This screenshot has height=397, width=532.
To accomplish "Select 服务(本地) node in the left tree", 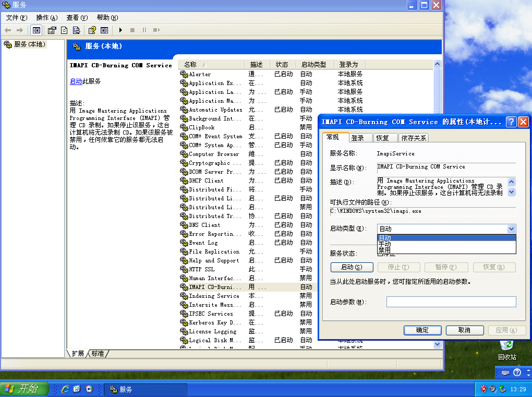I will coord(29,44).
